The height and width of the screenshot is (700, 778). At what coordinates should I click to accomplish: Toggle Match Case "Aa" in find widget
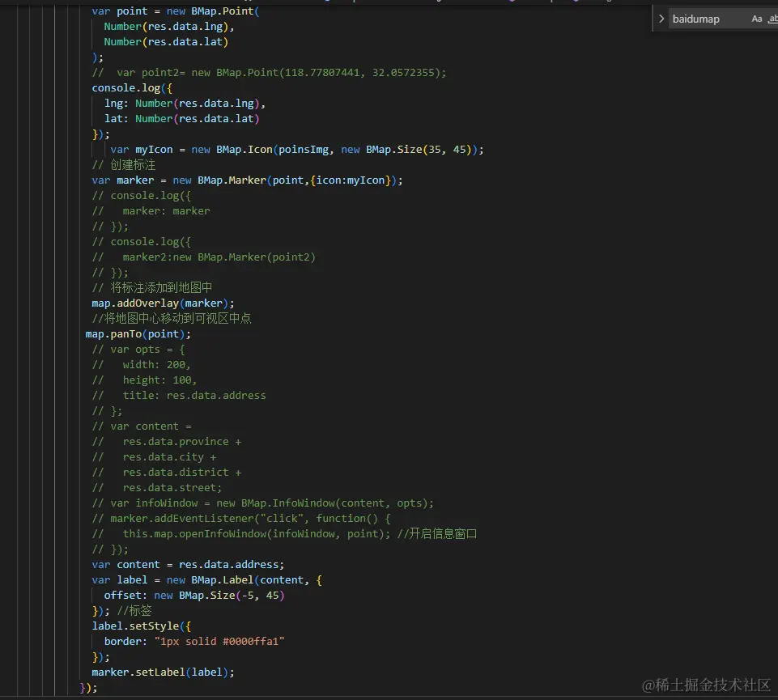[757, 19]
